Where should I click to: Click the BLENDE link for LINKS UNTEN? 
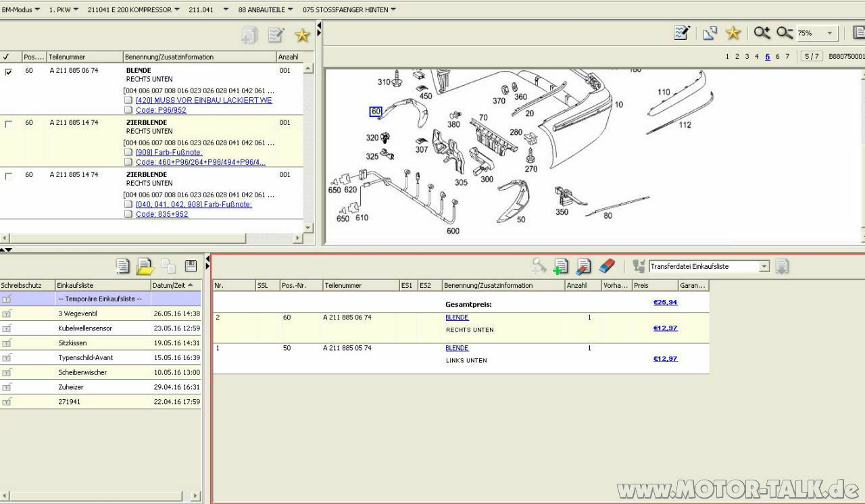pos(457,348)
